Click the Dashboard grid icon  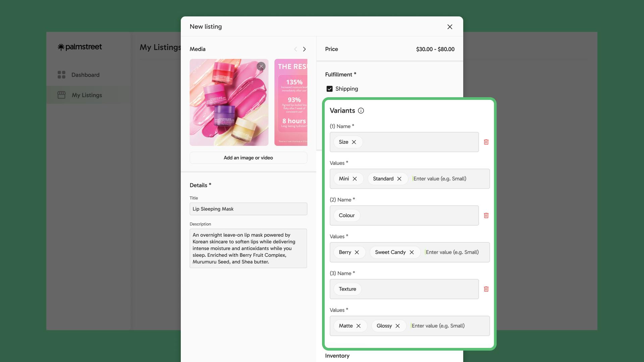coord(61,75)
